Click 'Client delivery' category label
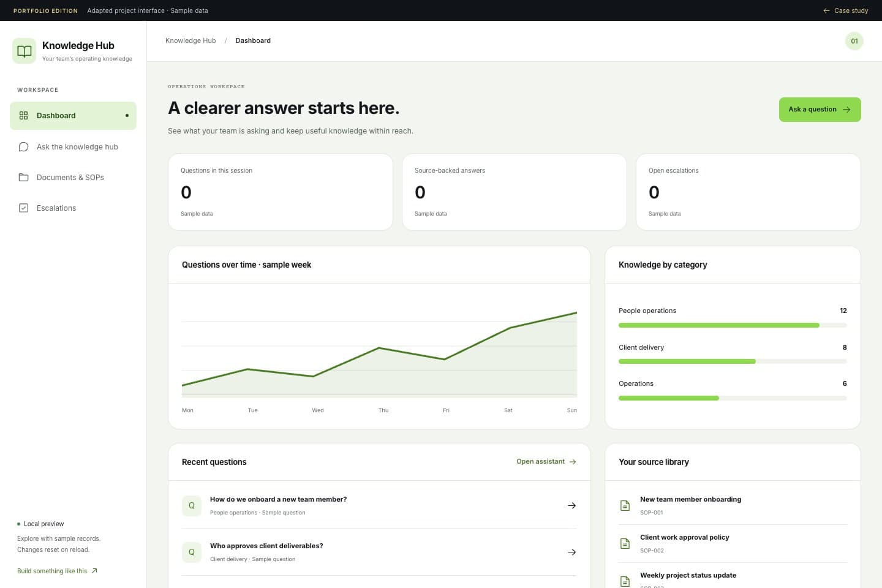 coord(641,347)
